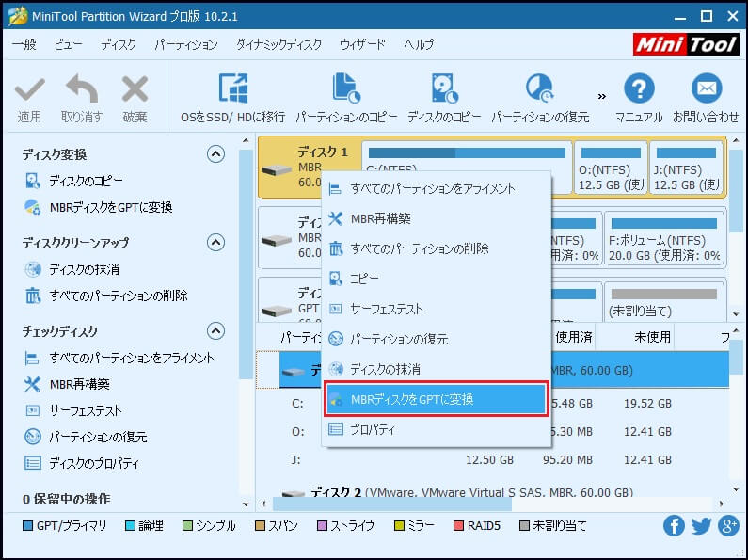Click the MiniTool logo
Image resolution: width=748 pixels, height=560 pixels.
(x=686, y=45)
